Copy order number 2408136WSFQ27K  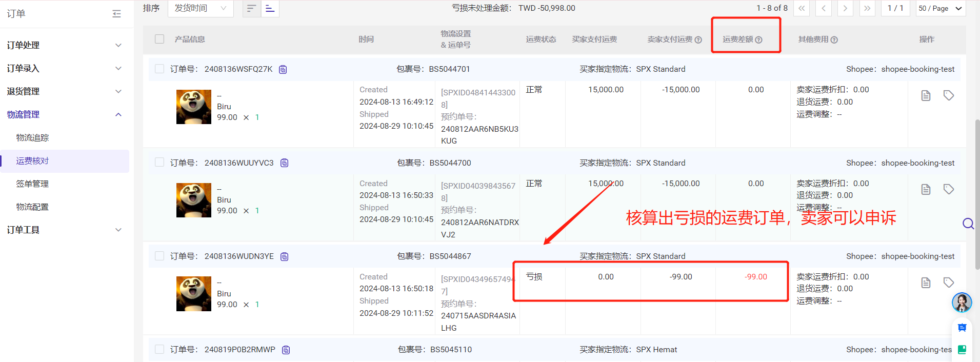pyautogui.click(x=283, y=69)
